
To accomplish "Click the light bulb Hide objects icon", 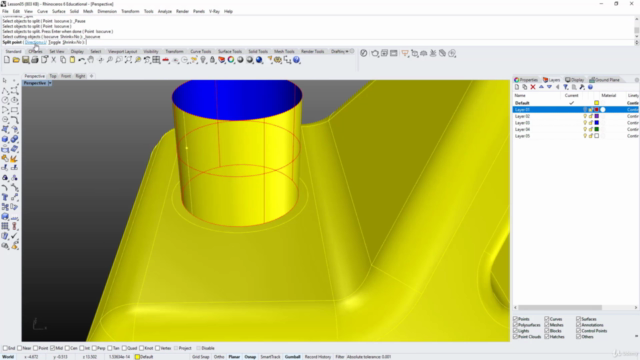I will coord(203,60).
